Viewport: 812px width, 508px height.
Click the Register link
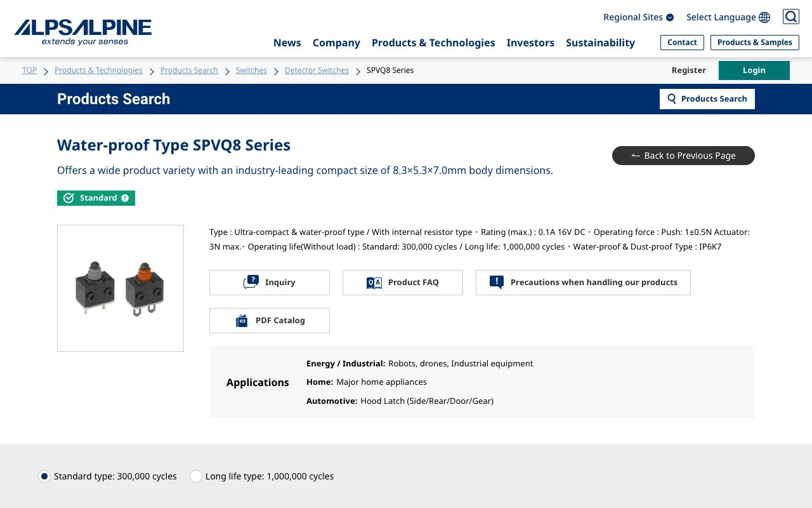point(688,70)
